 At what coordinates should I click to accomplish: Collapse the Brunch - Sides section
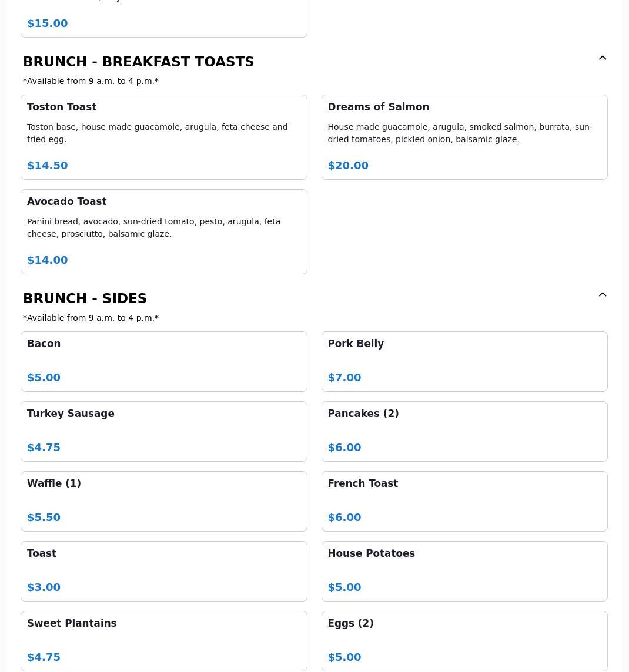click(x=603, y=295)
